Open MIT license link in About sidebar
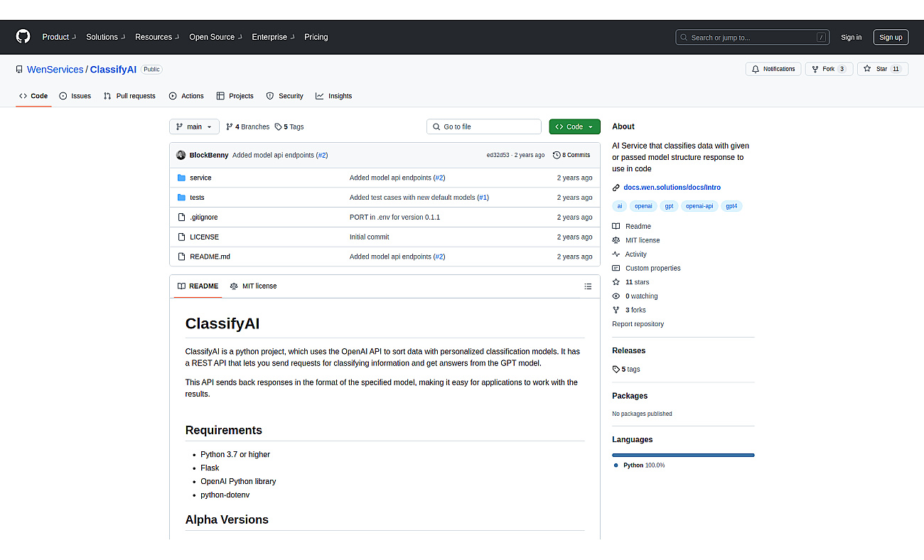This screenshot has height=560, width=924. click(636, 240)
